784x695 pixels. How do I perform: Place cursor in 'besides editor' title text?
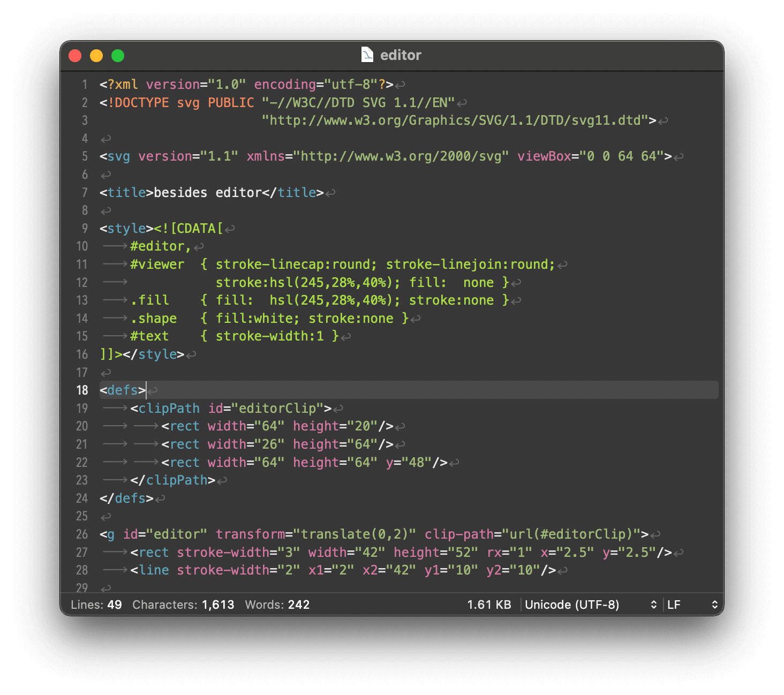click(208, 193)
